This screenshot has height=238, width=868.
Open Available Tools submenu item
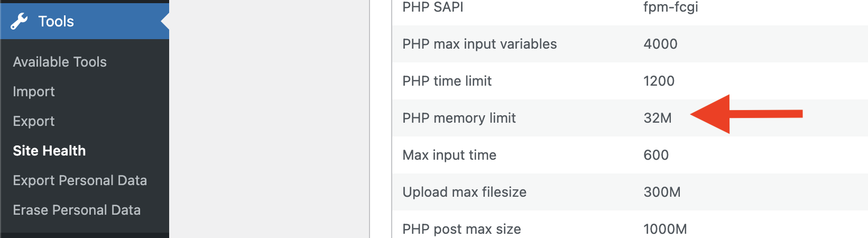pos(60,62)
